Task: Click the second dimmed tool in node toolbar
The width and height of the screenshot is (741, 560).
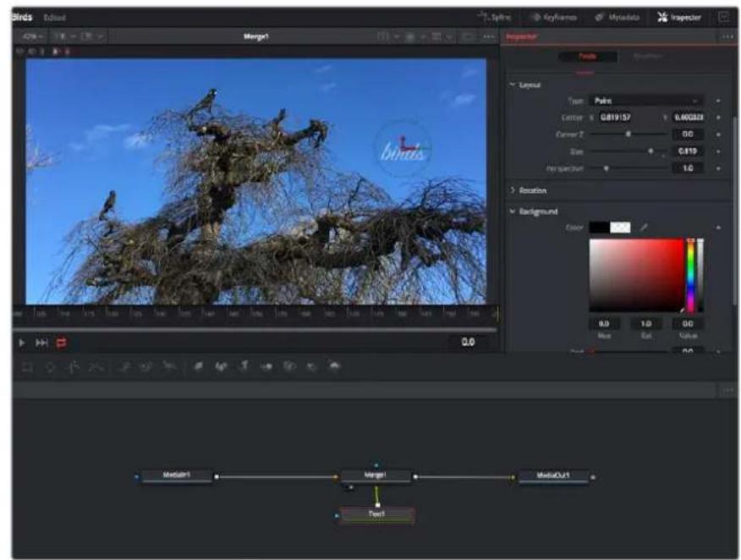Action: coord(50,366)
